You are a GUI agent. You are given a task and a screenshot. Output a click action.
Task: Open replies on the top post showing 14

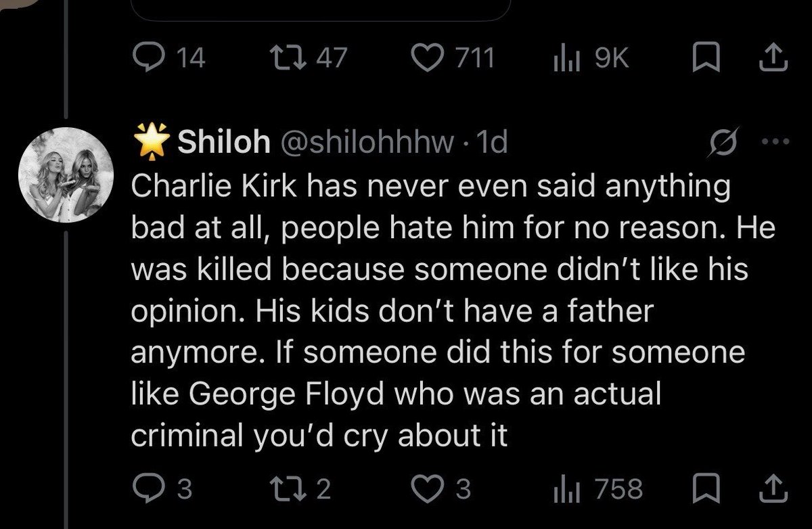point(169,60)
